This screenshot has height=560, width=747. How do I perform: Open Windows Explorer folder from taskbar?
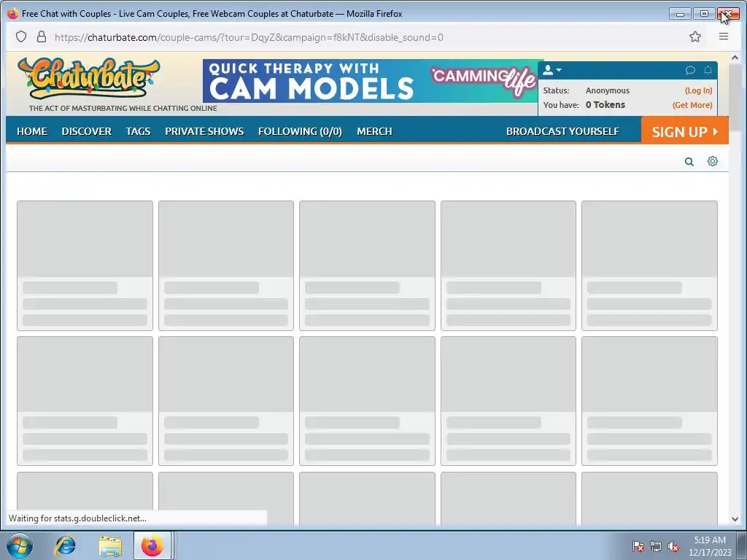tap(110, 545)
